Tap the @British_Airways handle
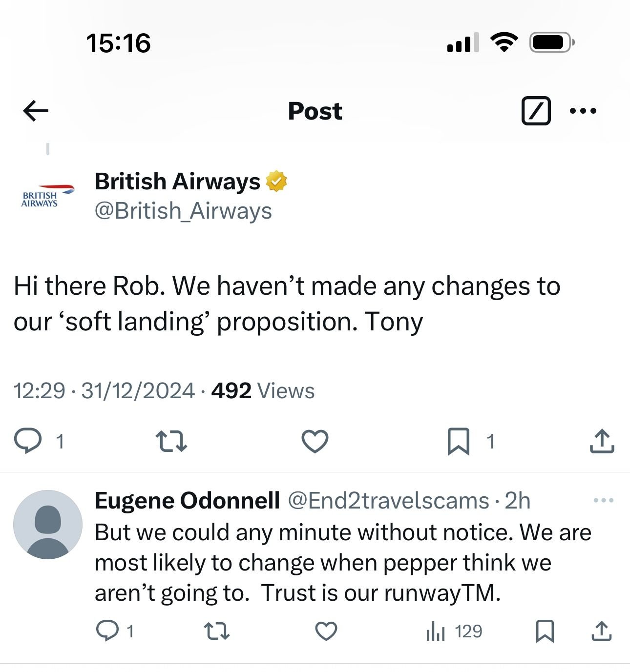This screenshot has width=630, height=672. (x=183, y=211)
